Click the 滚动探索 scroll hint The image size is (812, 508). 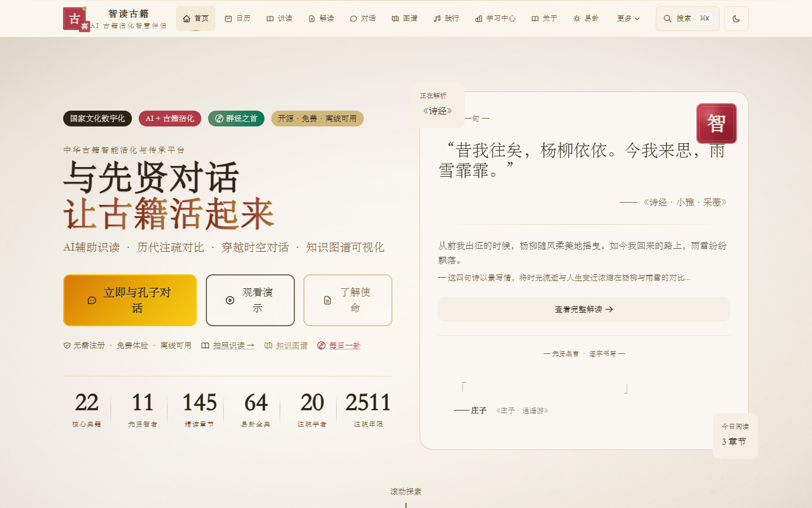(x=406, y=492)
